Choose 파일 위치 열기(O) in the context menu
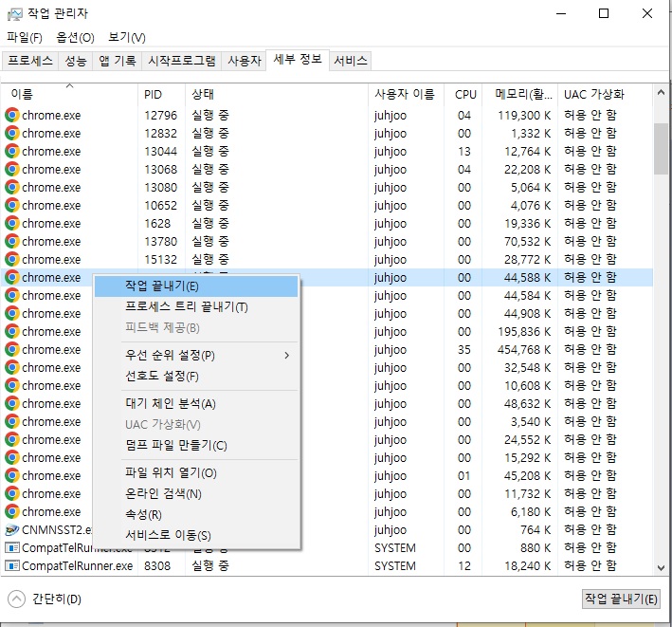672x627 pixels. coord(196,472)
